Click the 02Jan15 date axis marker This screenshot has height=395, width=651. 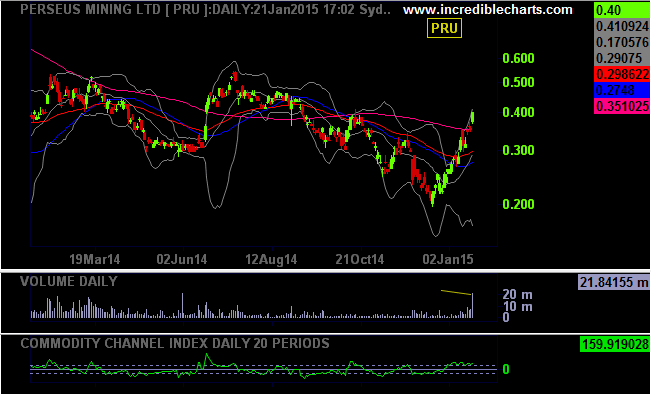coord(449,260)
